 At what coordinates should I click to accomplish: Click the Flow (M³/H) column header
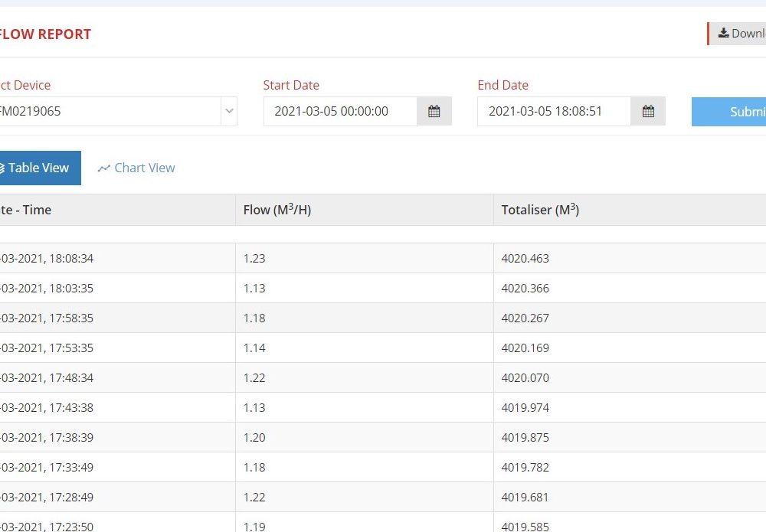pos(276,209)
